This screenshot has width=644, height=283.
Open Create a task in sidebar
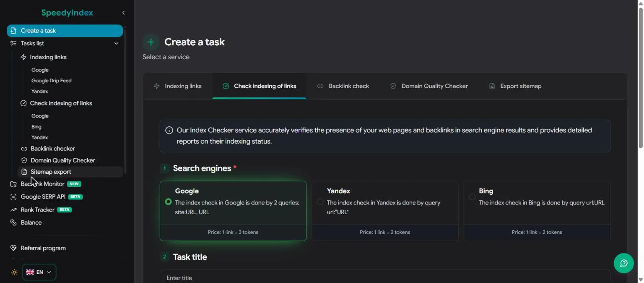[x=65, y=31]
